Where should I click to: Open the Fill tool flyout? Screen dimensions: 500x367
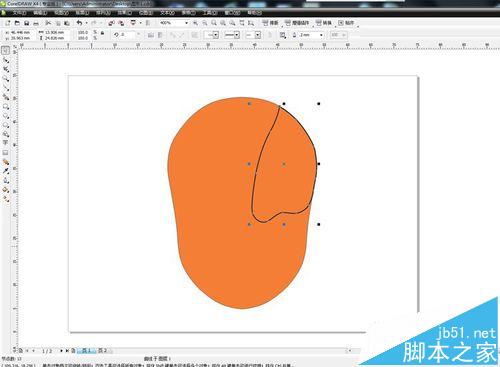(x=5, y=190)
